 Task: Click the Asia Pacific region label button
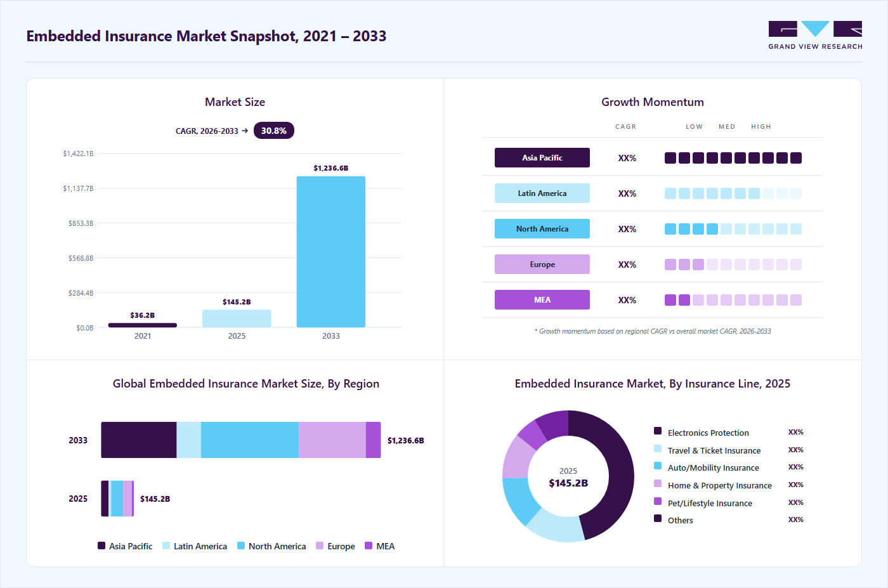pos(542,158)
